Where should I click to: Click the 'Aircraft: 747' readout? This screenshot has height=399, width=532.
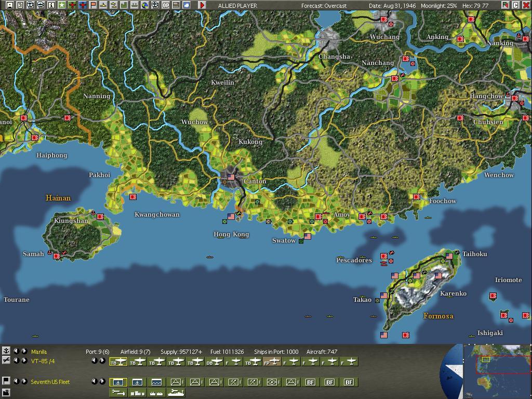322,352
